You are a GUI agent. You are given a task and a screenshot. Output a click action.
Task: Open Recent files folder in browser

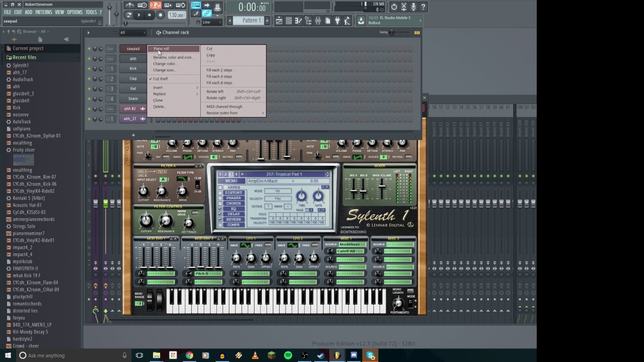click(25, 57)
